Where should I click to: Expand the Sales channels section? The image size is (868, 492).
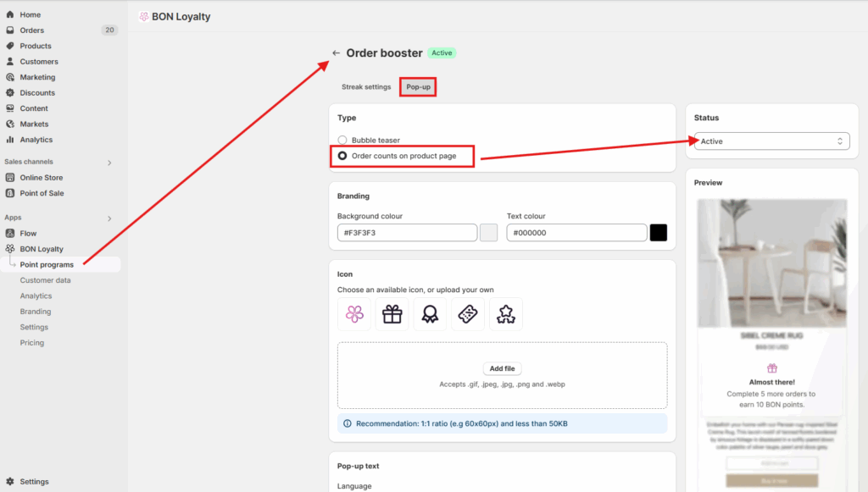(109, 162)
